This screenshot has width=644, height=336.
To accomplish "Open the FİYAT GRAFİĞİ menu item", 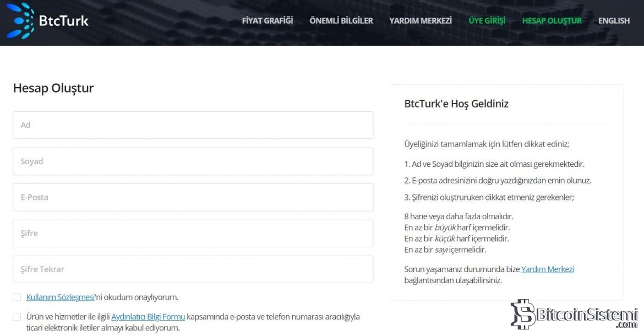I will [x=268, y=21].
